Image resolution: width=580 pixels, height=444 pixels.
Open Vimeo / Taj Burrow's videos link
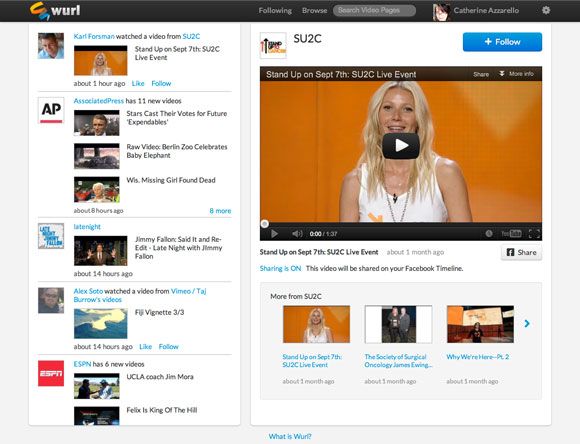[x=140, y=295]
